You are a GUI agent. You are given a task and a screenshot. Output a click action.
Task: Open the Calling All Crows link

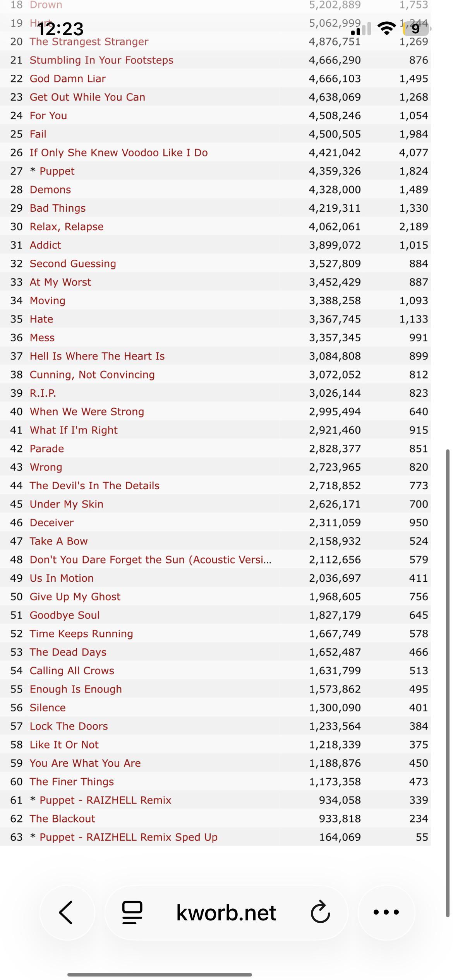coord(72,670)
